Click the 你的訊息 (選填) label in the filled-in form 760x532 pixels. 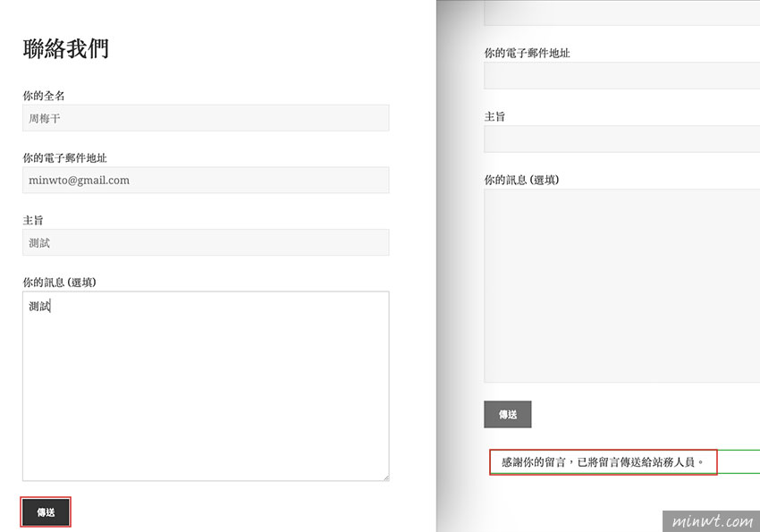[x=59, y=282]
